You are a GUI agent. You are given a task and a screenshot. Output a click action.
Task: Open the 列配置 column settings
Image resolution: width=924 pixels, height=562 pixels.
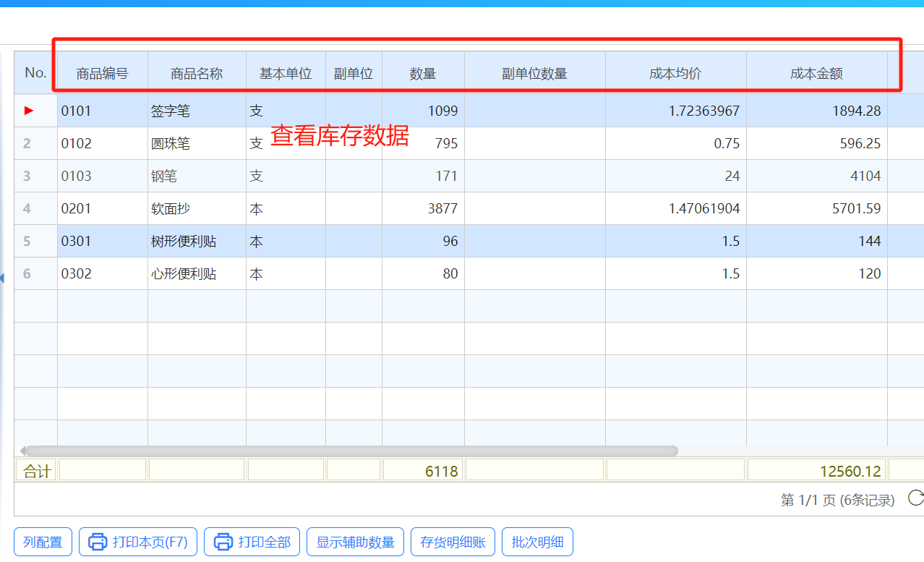43,542
